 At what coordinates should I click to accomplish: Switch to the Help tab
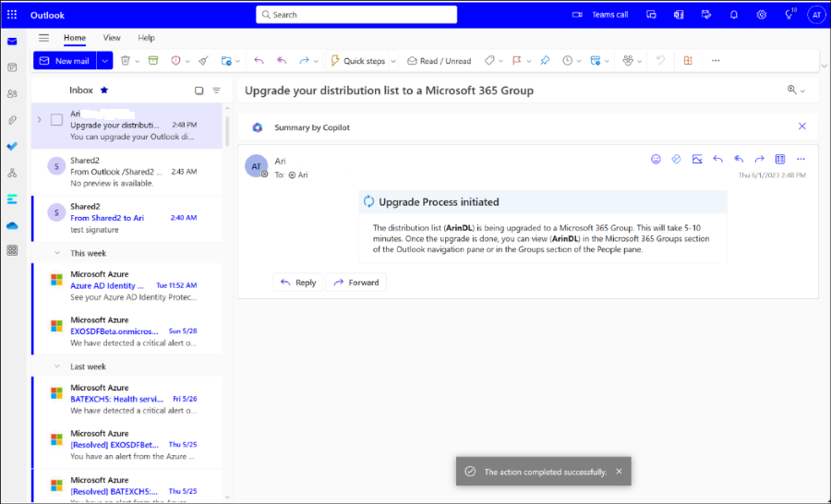click(x=146, y=38)
